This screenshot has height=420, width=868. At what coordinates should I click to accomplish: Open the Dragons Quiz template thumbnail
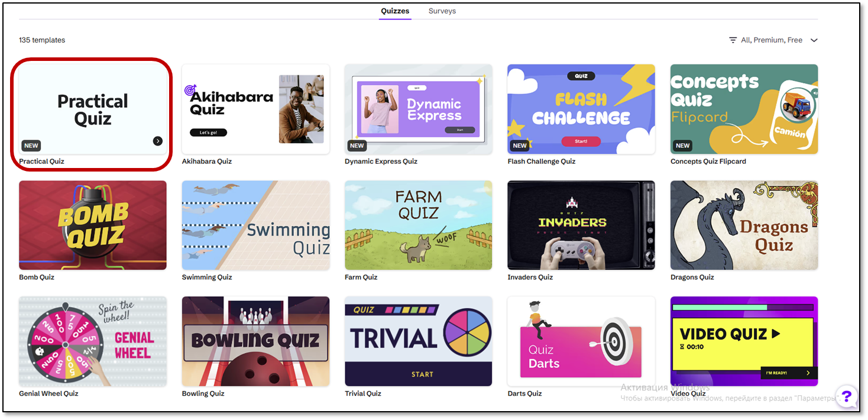point(744,225)
